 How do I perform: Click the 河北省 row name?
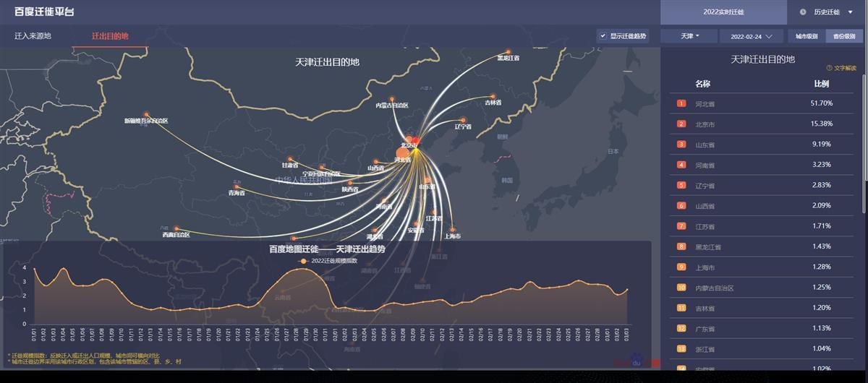705,104
